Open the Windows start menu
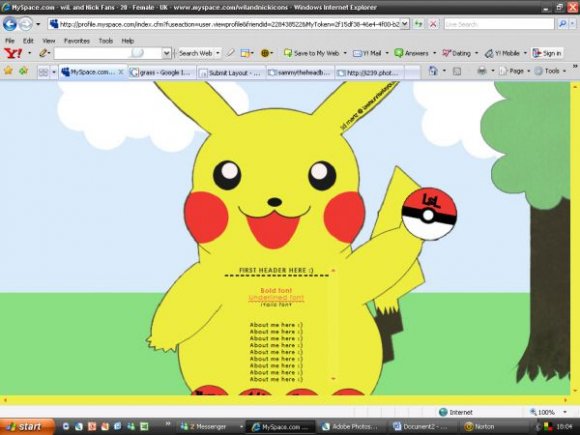580x435 pixels. click(x=26, y=426)
